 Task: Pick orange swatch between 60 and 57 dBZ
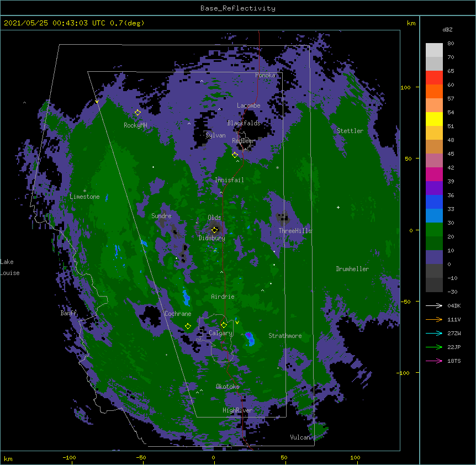click(434, 91)
